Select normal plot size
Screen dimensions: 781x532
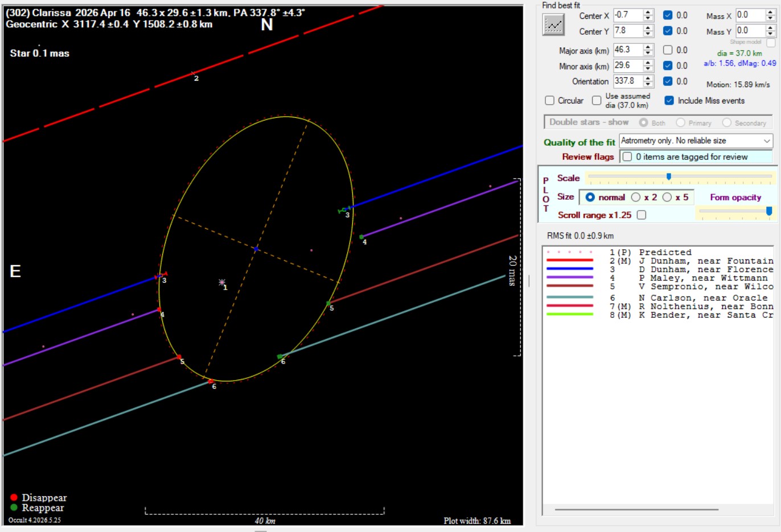[590, 197]
